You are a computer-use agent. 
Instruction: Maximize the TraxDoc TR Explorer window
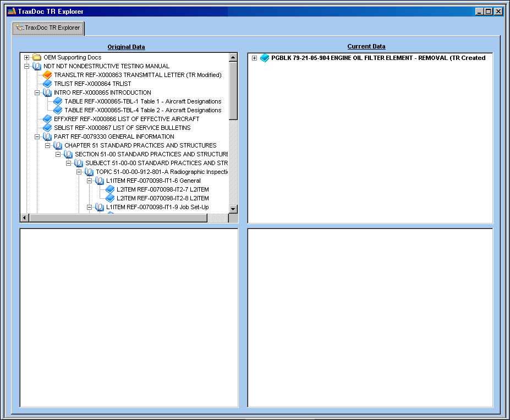(x=488, y=12)
